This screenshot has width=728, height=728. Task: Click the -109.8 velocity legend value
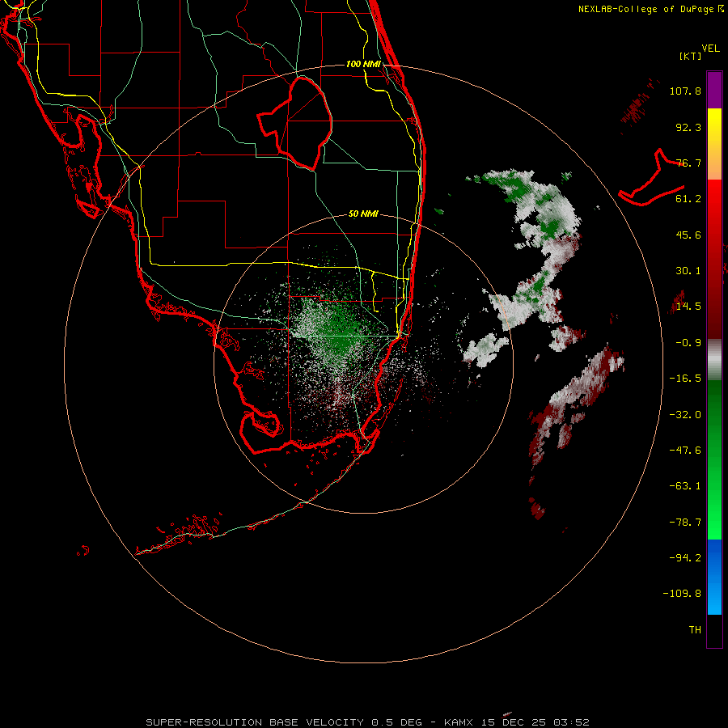pyautogui.click(x=683, y=594)
